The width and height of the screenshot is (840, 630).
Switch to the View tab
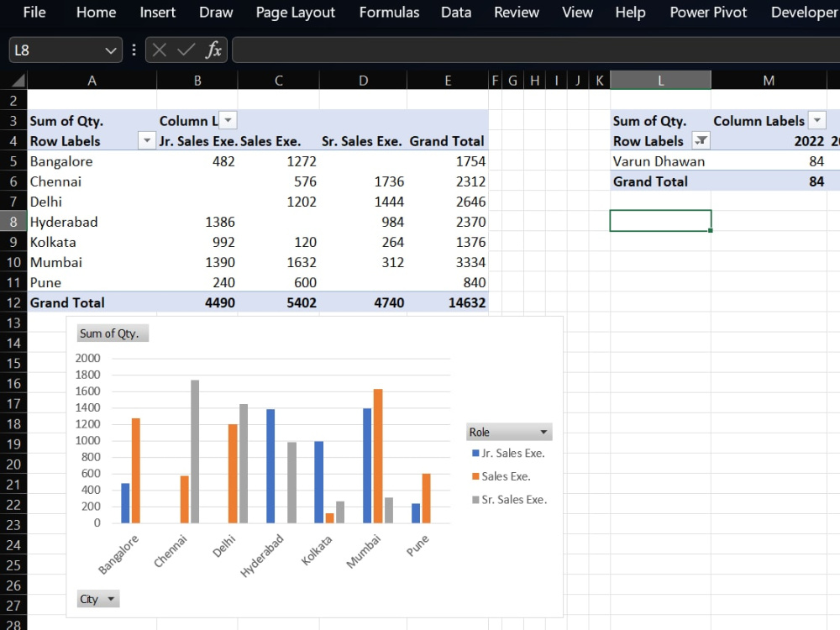pyautogui.click(x=578, y=13)
